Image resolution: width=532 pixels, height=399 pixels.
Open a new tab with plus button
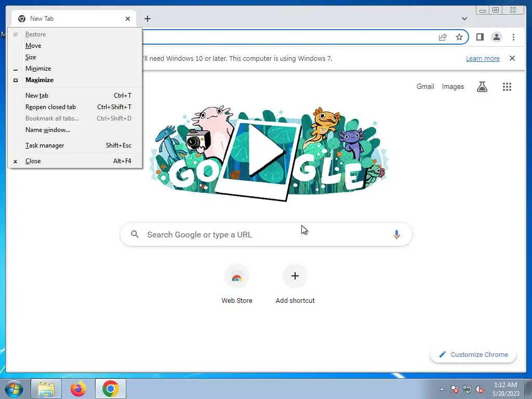[x=147, y=19]
